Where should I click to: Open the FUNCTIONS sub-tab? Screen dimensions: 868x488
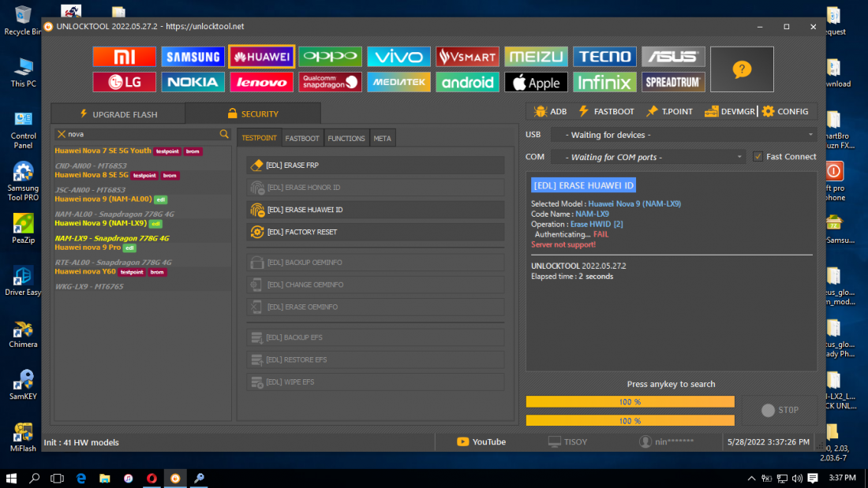pyautogui.click(x=346, y=138)
